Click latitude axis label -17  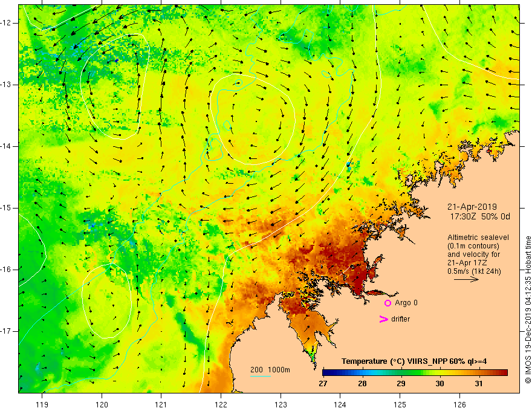(6, 331)
